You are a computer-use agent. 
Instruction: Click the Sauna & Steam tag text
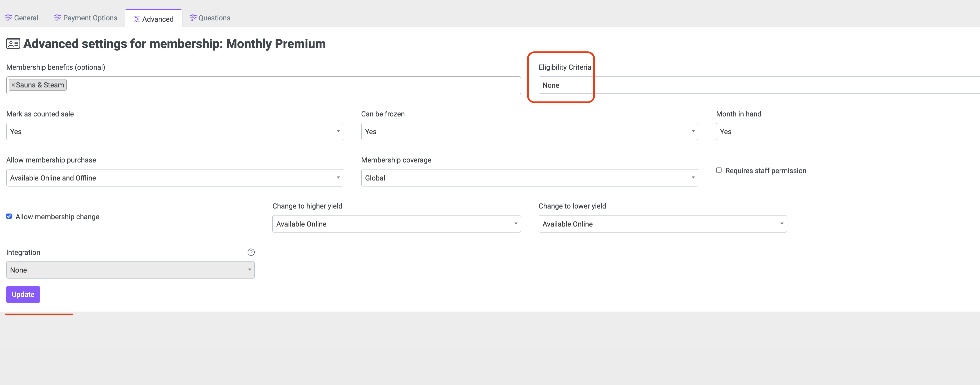tap(40, 85)
